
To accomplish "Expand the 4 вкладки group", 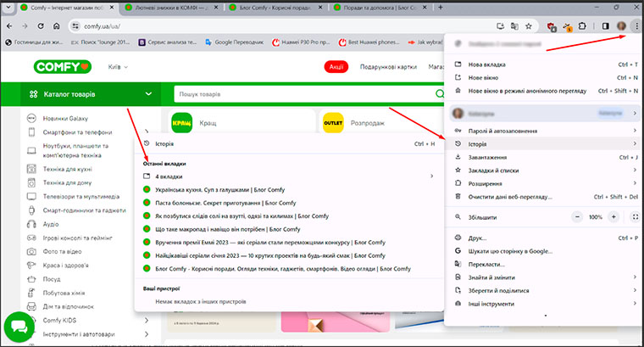I will (289, 176).
